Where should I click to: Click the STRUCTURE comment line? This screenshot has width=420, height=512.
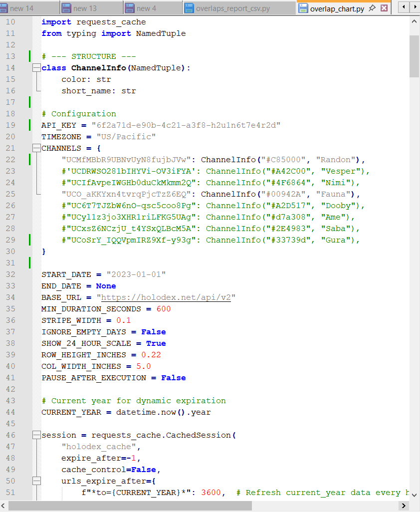click(89, 56)
